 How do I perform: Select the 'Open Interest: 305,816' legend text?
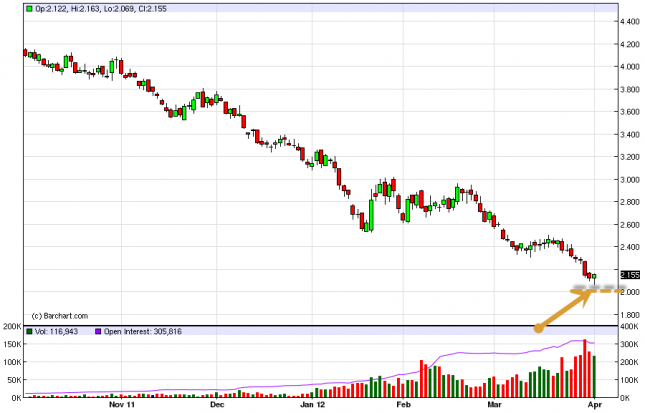143,331
